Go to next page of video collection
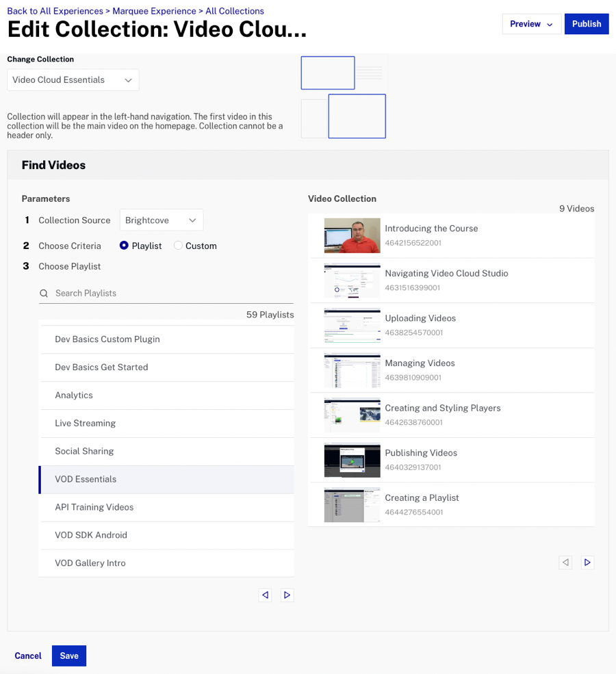 [x=587, y=562]
